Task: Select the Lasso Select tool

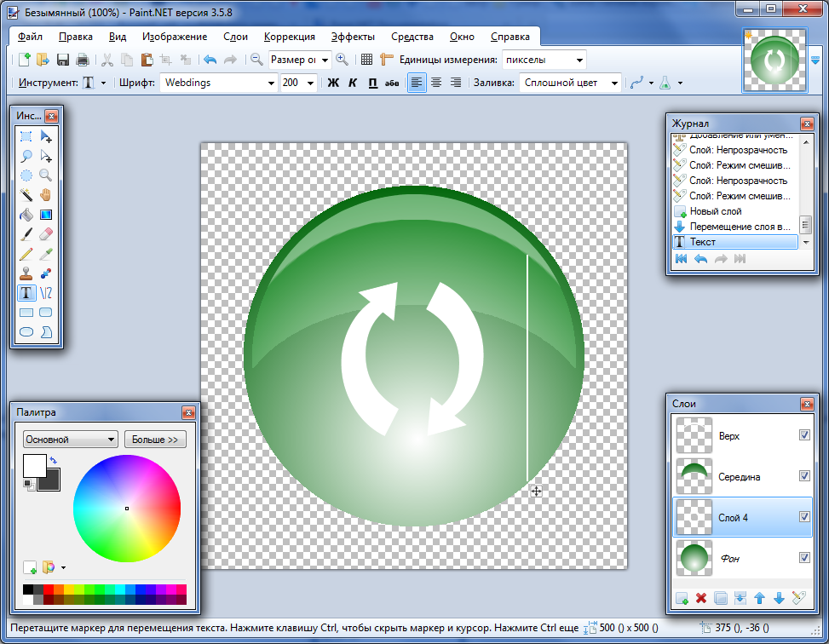Action: click(26, 156)
